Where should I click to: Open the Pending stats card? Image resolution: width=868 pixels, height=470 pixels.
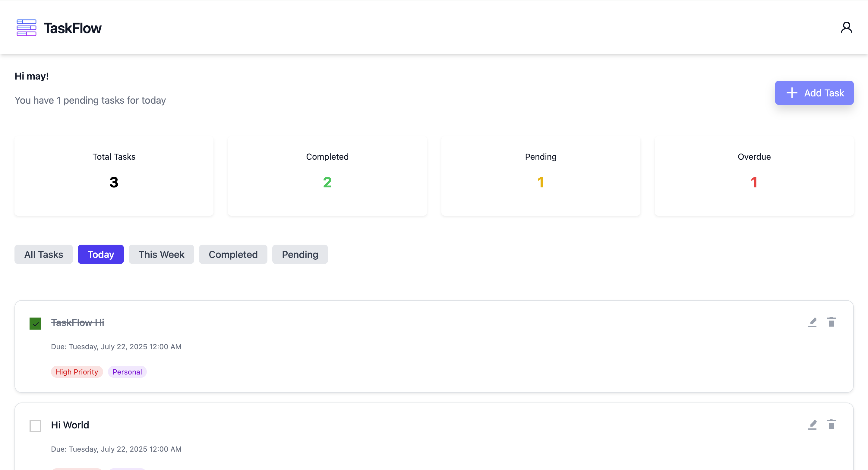(541, 176)
